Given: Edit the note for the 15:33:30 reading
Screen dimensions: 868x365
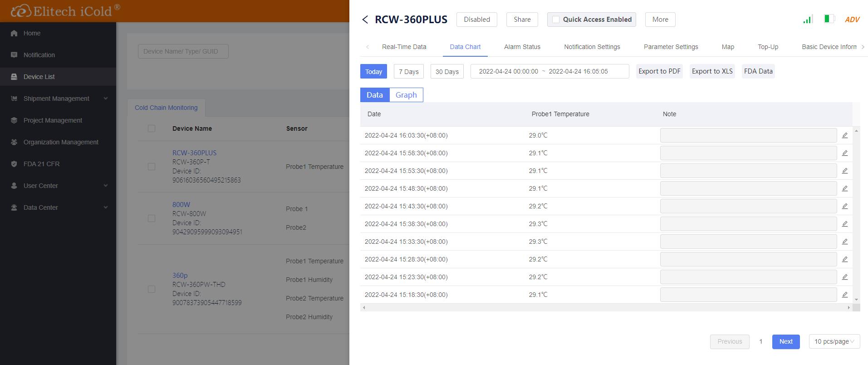Looking at the screenshot, I should [845, 242].
